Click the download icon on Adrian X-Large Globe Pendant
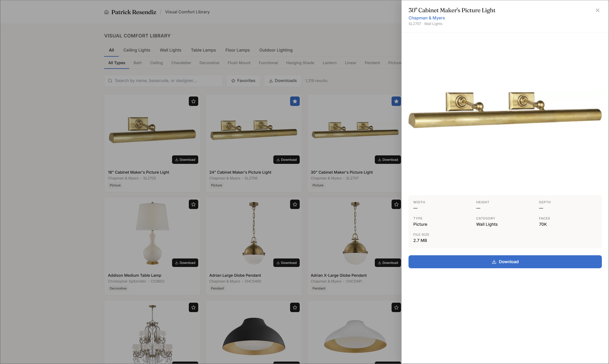Screen dimensions: 609x364 coord(380,262)
